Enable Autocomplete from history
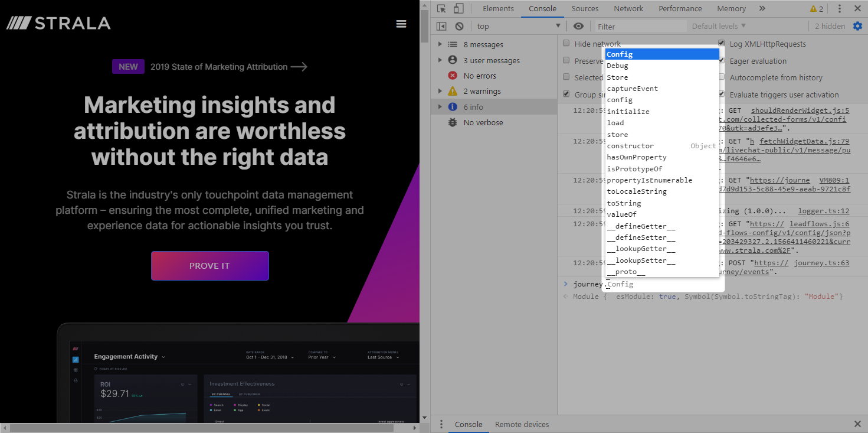Viewport: 868px width, 433px height. coord(721,77)
